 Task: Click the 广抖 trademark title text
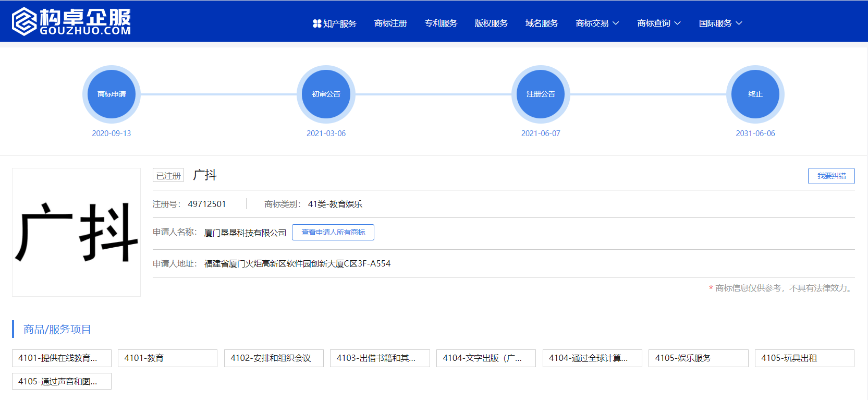(205, 175)
